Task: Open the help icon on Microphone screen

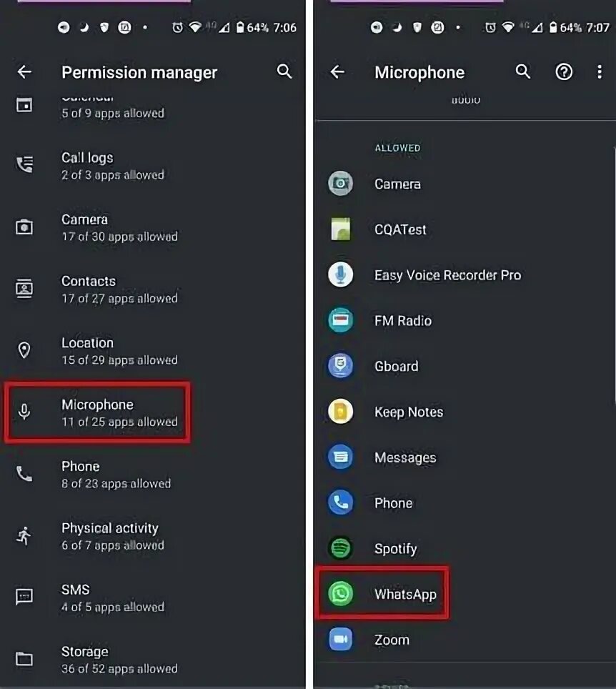Action: [x=564, y=71]
